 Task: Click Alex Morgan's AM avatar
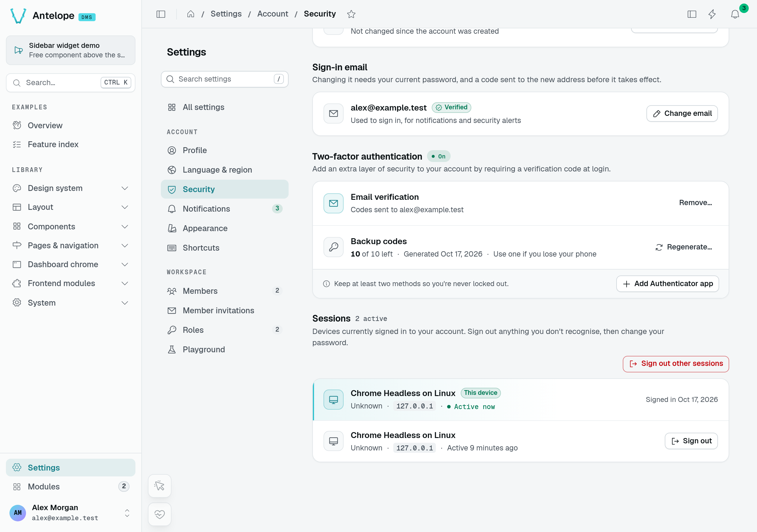coord(18,512)
